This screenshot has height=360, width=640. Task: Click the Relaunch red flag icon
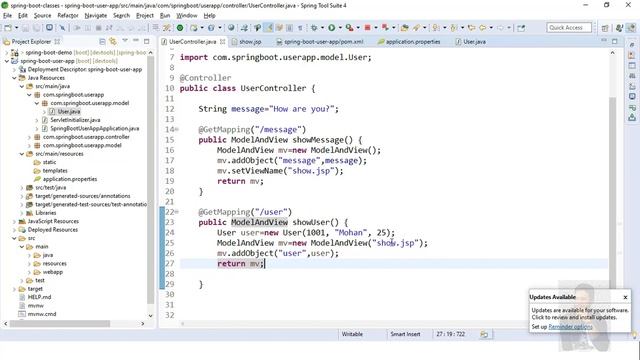pos(385,28)
